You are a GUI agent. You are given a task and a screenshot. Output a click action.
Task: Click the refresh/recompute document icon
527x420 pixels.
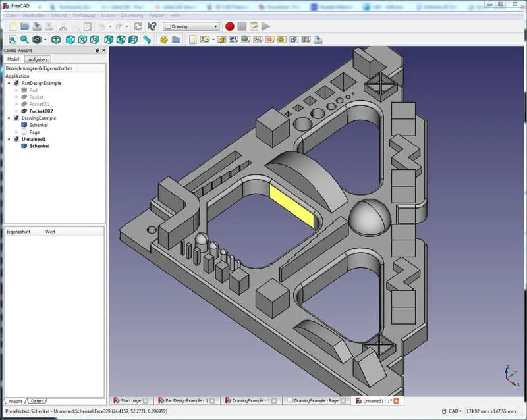click(136, 26)
